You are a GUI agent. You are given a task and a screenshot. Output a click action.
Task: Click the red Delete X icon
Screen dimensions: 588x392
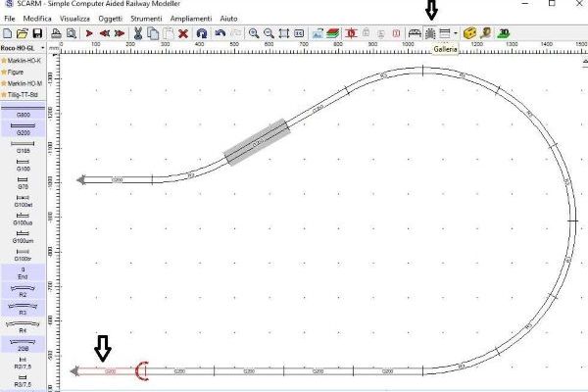tap(183, 33)
